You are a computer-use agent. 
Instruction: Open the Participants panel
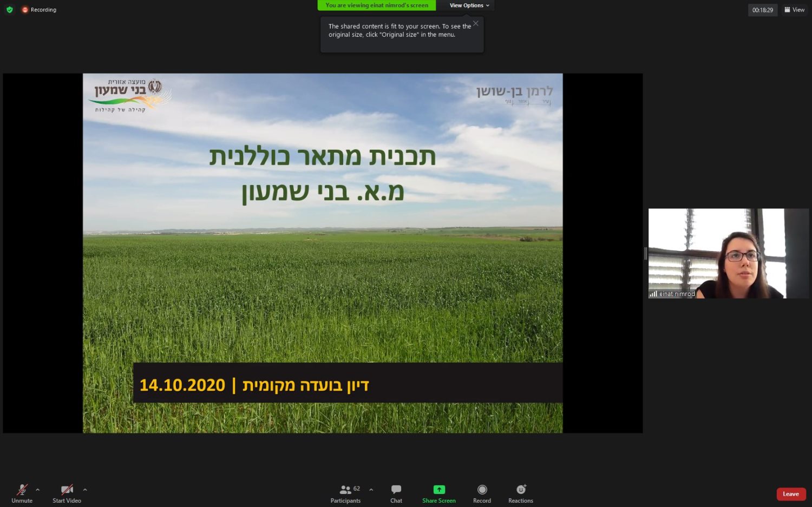(x=345, y=493)
